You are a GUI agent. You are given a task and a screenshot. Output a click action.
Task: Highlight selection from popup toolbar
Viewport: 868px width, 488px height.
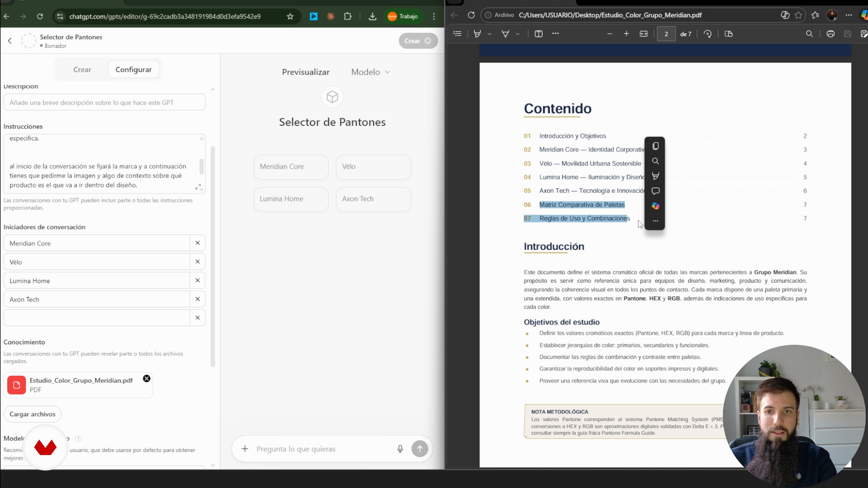coord(655,176)
